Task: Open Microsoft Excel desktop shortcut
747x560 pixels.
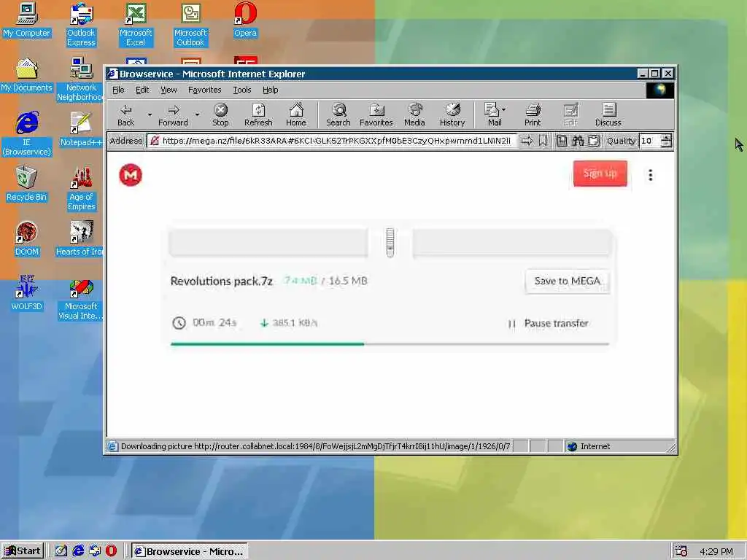Action: coord(136,25)
